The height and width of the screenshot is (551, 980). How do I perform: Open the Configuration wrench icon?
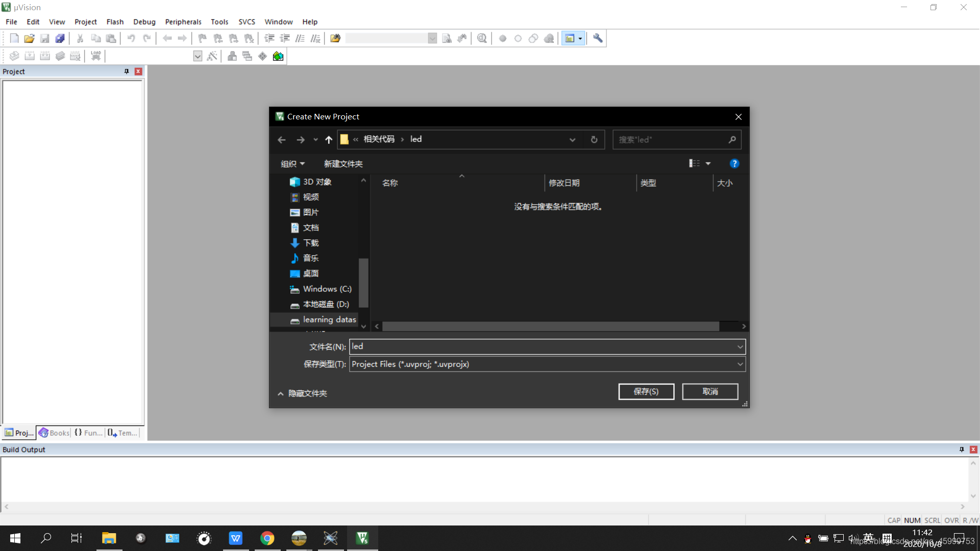[598, 38]
